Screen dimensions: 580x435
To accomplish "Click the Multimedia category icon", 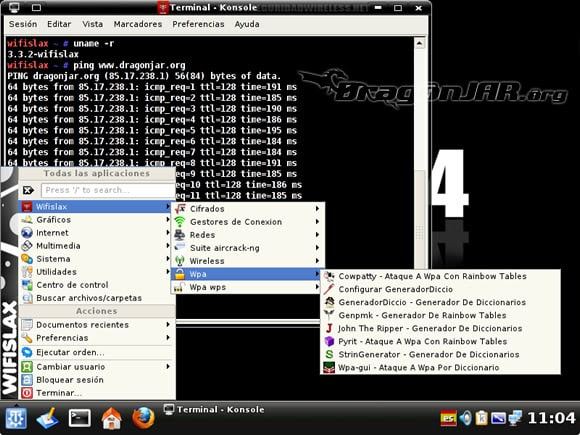I will [27, 246].
